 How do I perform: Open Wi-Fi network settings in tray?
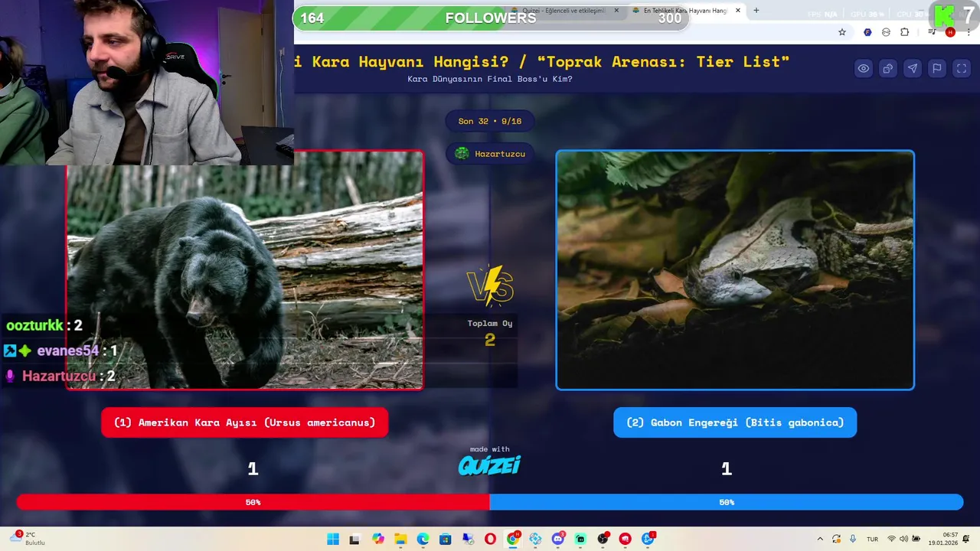tap(892, 539)
